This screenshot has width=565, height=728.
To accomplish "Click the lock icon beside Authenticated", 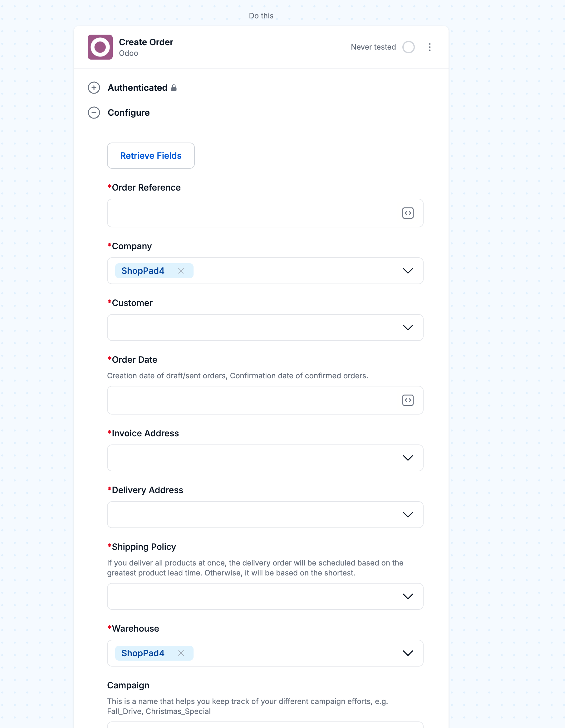I will point(174,88).
